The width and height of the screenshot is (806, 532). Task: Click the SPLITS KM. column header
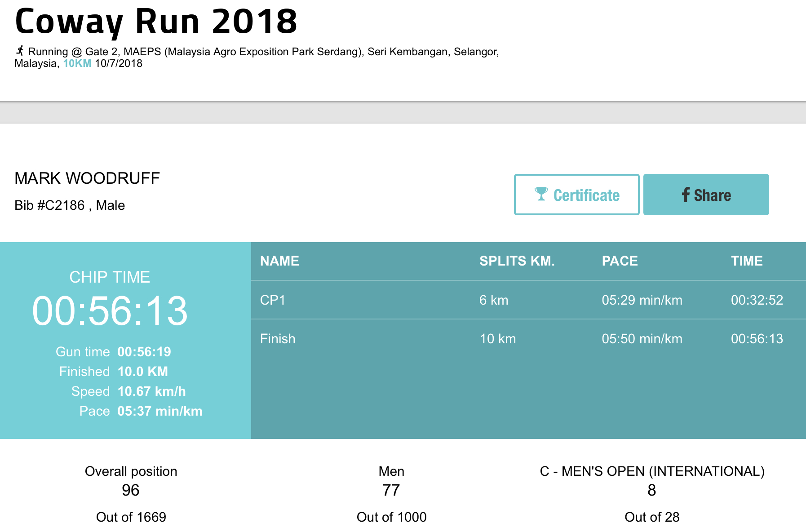click(x=517, y=261)
